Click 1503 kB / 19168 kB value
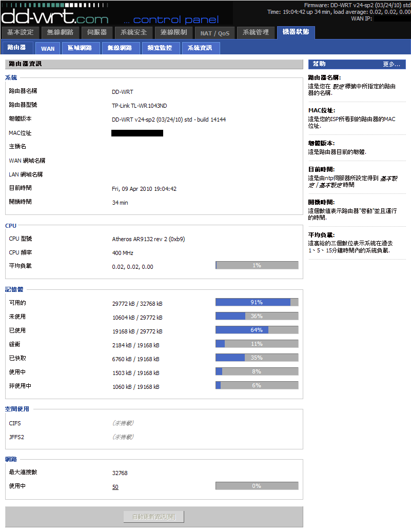This screenshot has height=532, width=411. (x=136, y=373)
